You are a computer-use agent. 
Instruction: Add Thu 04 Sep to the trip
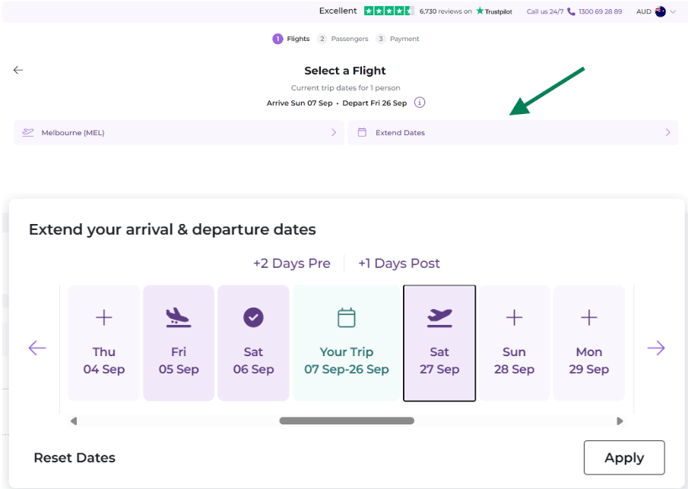tap(104, 343)
